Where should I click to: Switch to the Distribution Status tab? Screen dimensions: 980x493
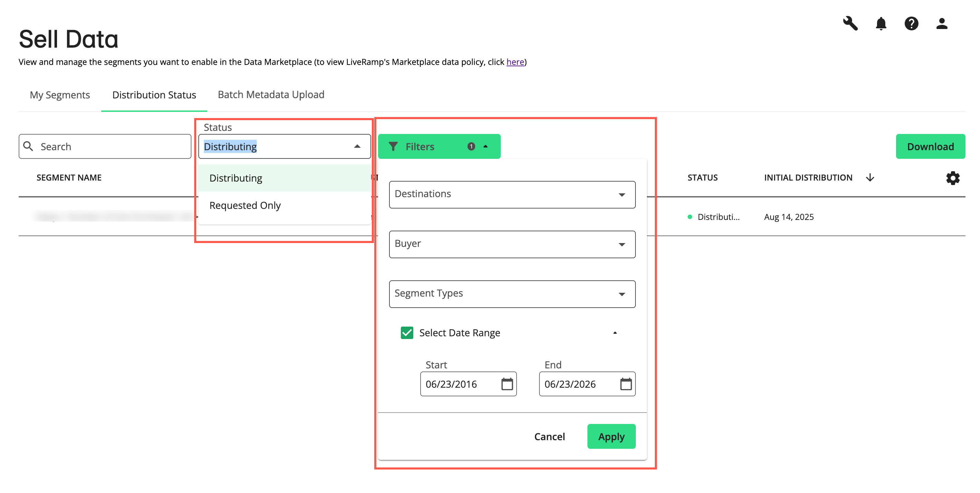click(x=154, y=95)
